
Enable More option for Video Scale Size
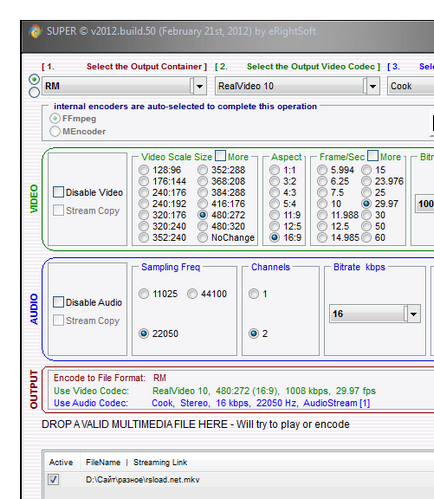220,156
